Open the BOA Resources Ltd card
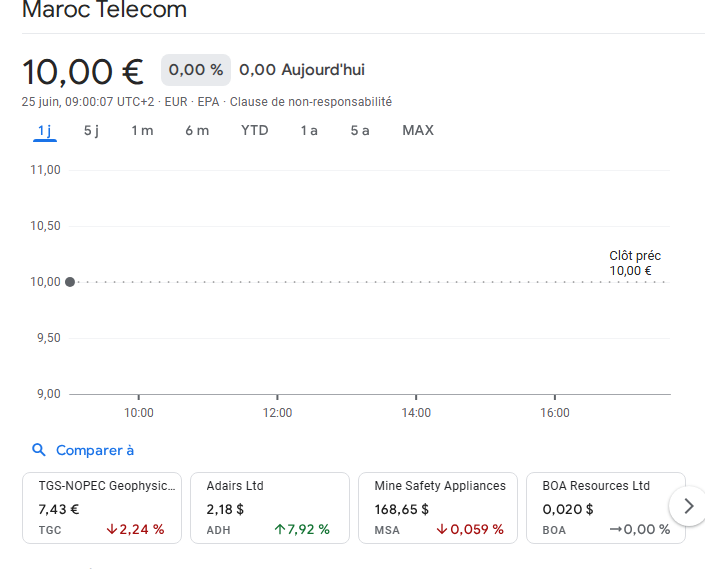Viewport: 705px width, 569px height. [x=605, y=507]
